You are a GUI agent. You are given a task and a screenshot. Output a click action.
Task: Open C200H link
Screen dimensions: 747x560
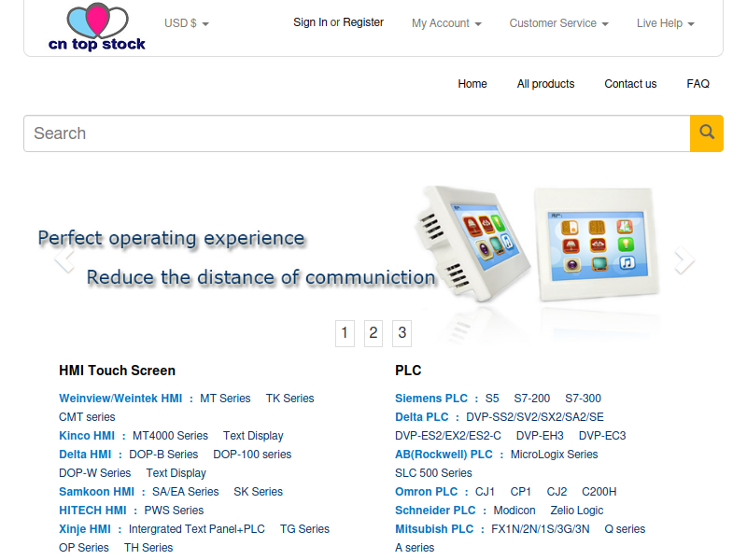(599, 492)
